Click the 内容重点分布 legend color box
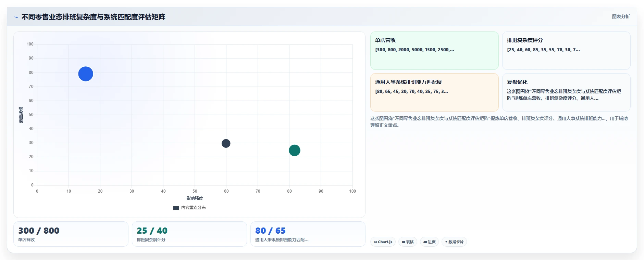The width and height of the screenshot is (644, 260). click(x=176, y=208)
